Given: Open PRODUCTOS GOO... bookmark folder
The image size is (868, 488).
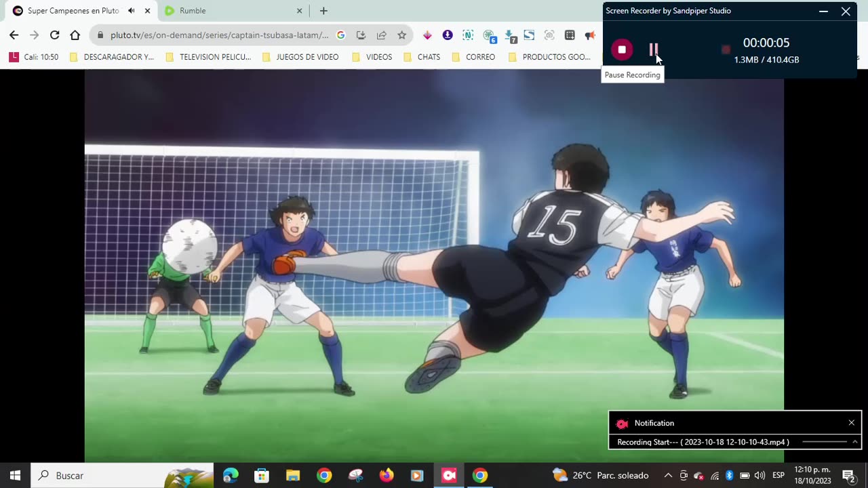Looking at the screenshot, I should click(x=549, y=57).
